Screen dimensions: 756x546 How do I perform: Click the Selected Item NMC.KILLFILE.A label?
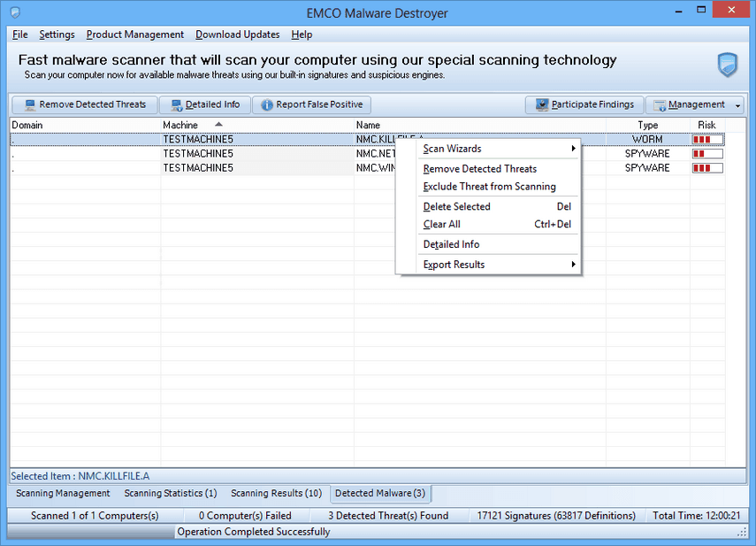coord(80,476)
